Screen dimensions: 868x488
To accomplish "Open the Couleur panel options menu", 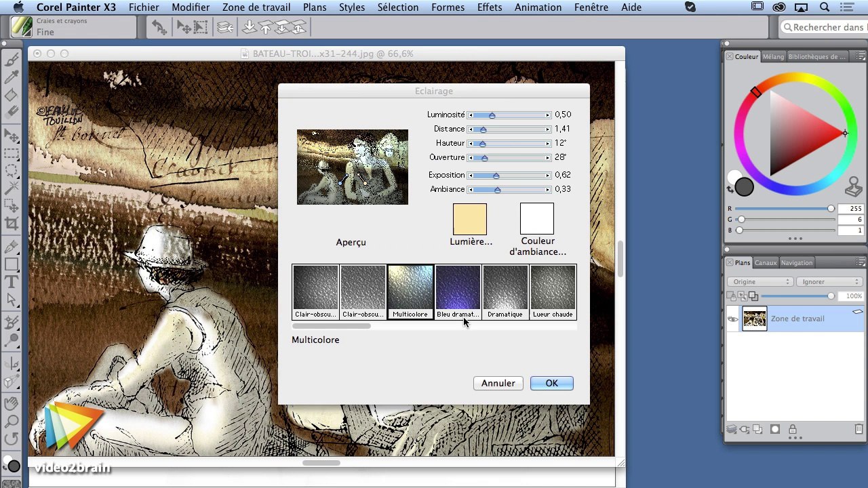I will (861, 56).
